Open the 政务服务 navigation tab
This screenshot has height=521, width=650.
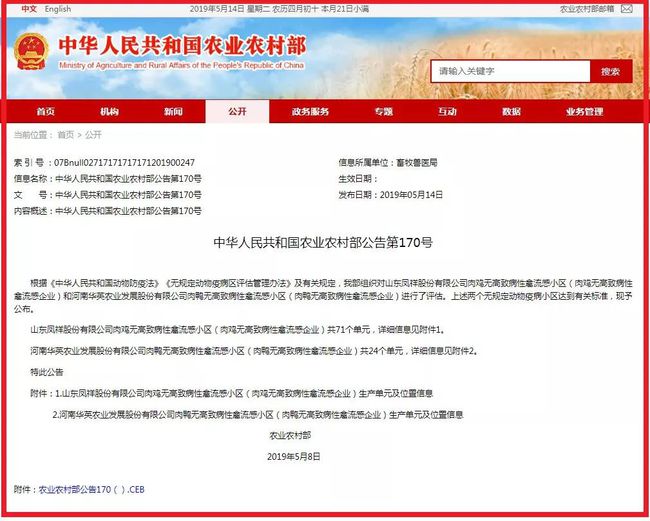[310, 112]
